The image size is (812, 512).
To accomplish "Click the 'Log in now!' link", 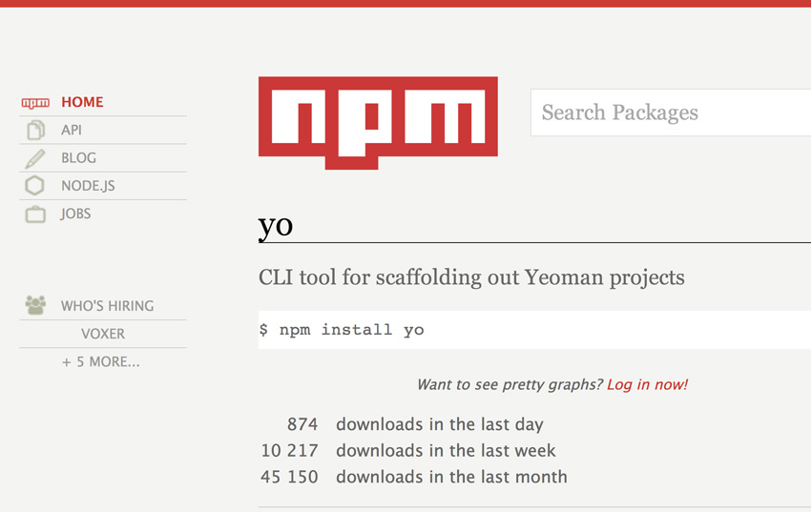I will [647, 385].
